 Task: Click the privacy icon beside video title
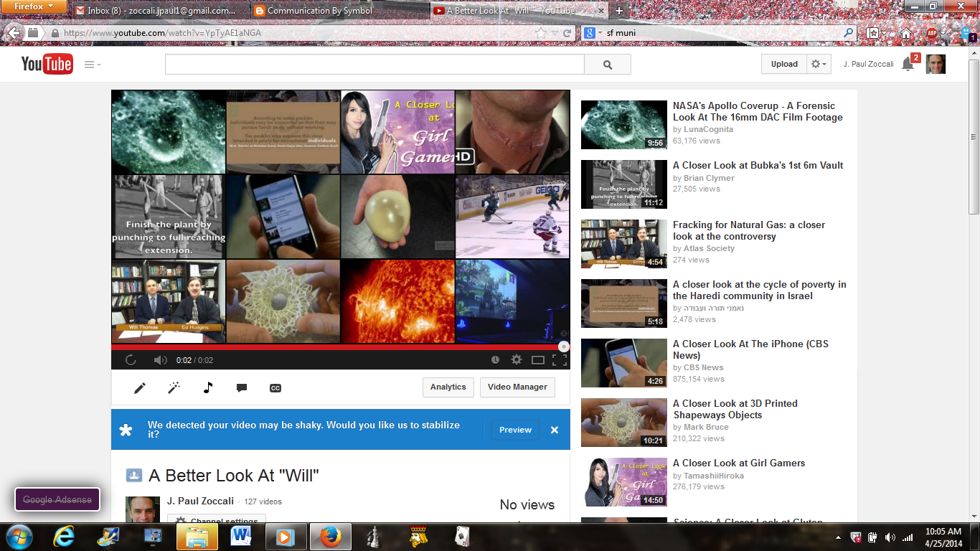click(133, 476)
